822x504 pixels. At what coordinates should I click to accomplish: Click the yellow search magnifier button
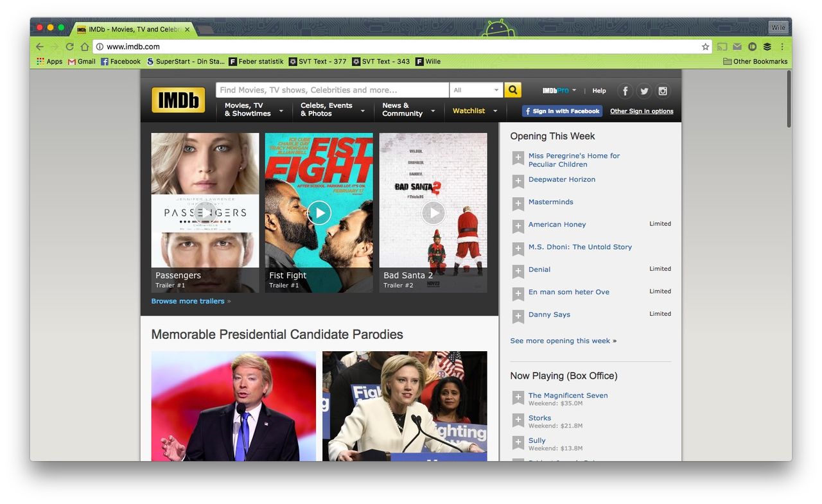[x=512, y=90]
